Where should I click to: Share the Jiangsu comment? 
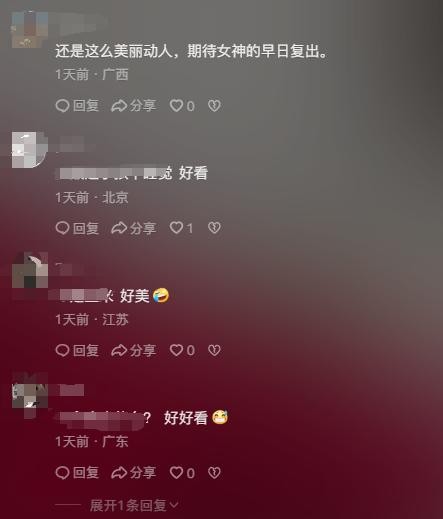click(133, 350)
